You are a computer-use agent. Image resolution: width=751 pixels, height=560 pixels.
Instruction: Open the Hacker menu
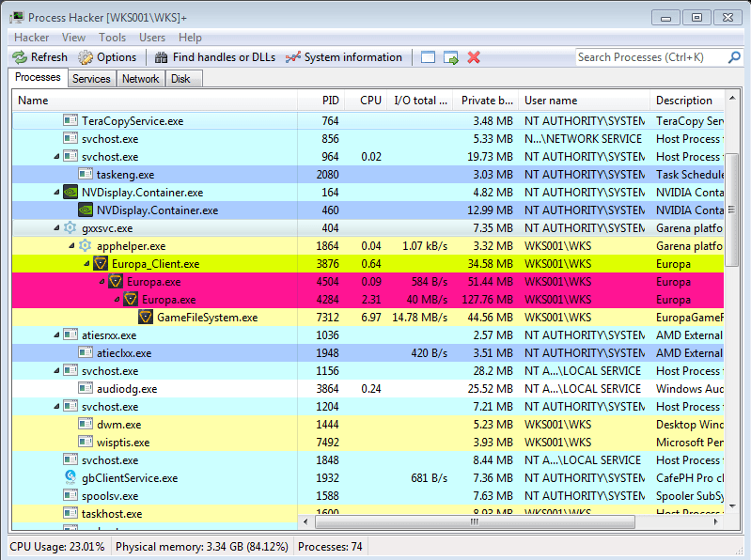(x=32, y=38)
